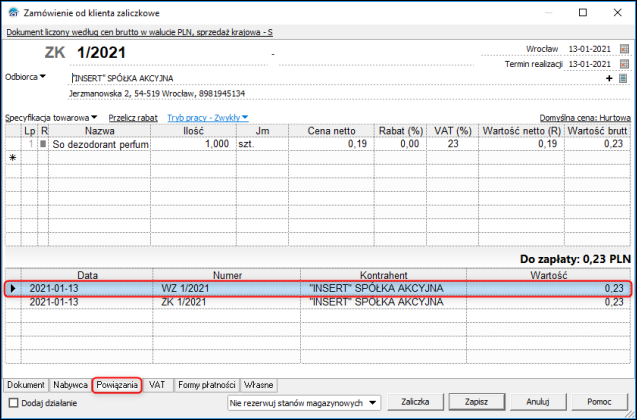637x420 pixels.
Task: Close the Zamówienie od klienta window
Action: click(618, 13)
